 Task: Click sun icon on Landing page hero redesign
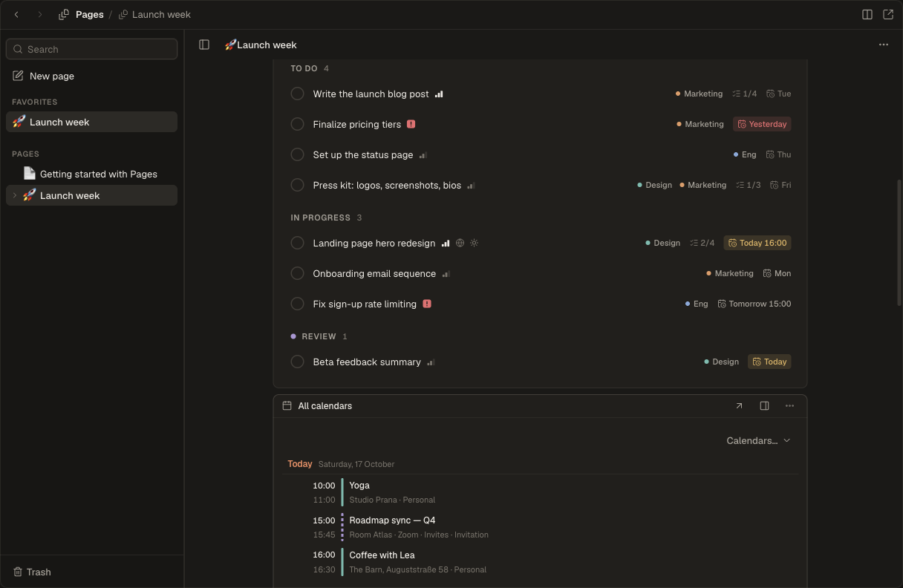click(x=475, y=243)
